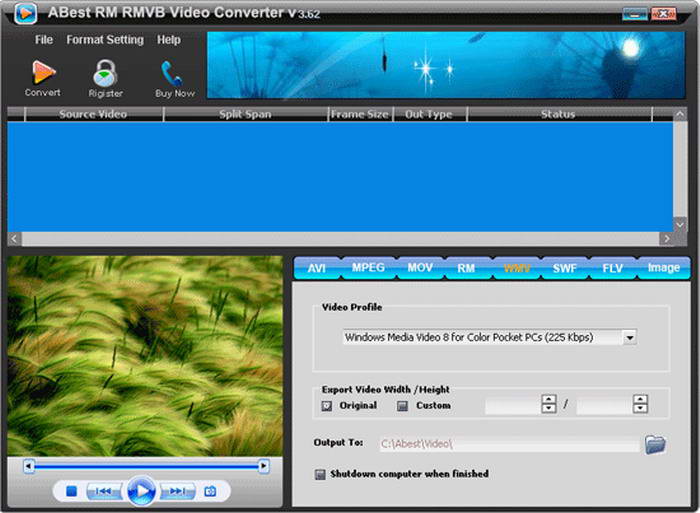
Task: Switch to the SWF tab
Action: pos(565,268)
